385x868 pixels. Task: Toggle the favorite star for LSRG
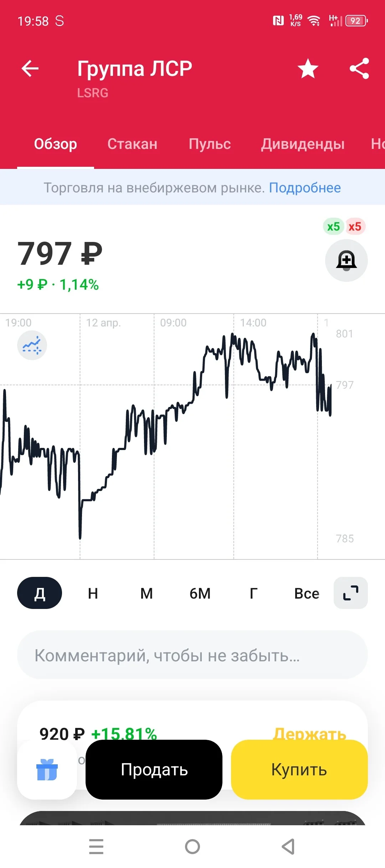308,68
